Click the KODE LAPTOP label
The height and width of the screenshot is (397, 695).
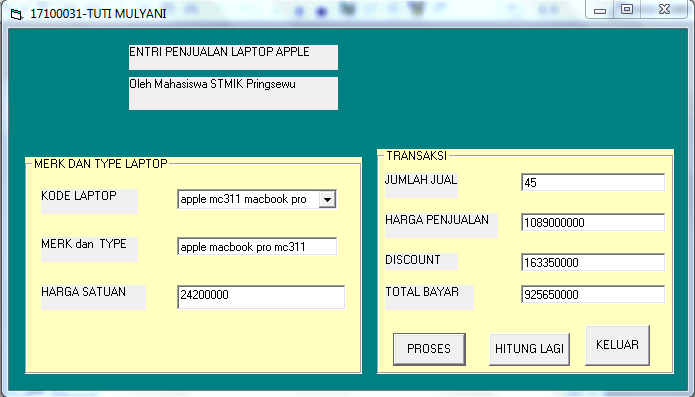pos(89,202)
